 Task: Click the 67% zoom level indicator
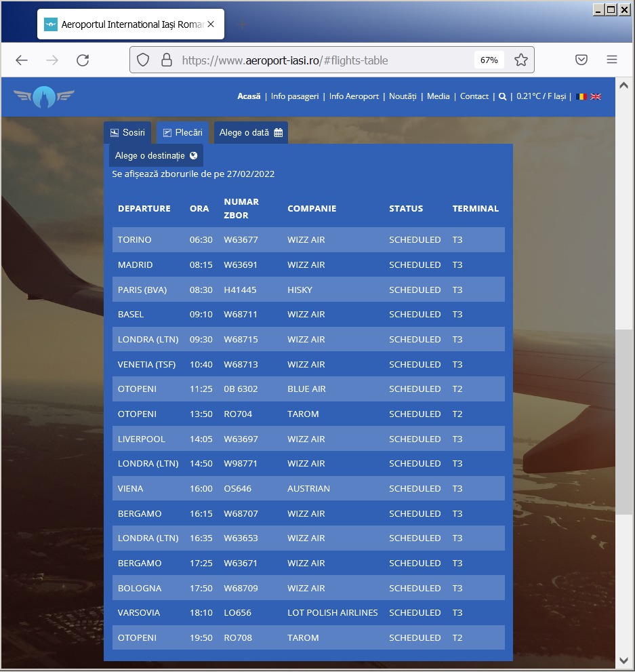(x=489, y=60)
